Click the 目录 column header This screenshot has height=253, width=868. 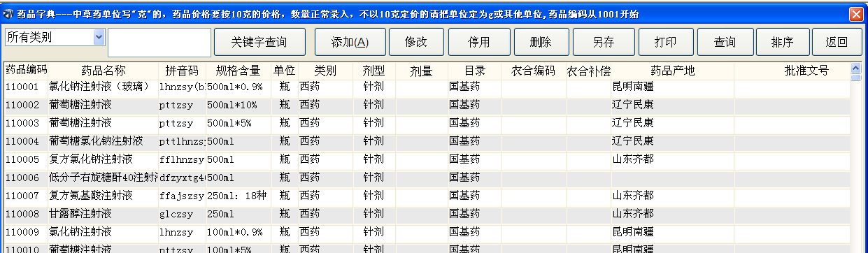click(475, 71)
